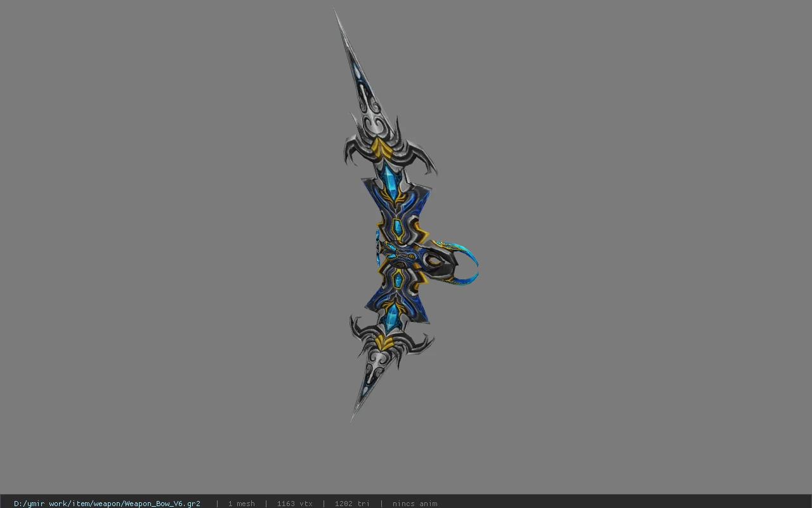Click the 'nincs anim' status entry
Viewport: 812px width, 508px height.
pos(415,504)
